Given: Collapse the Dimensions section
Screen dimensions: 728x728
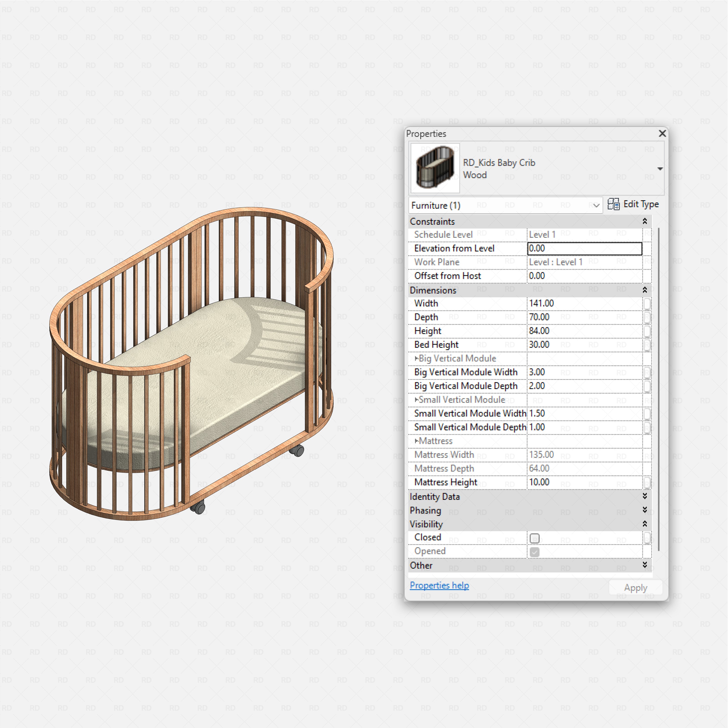Looking at the screenshot, I should 645,290.
